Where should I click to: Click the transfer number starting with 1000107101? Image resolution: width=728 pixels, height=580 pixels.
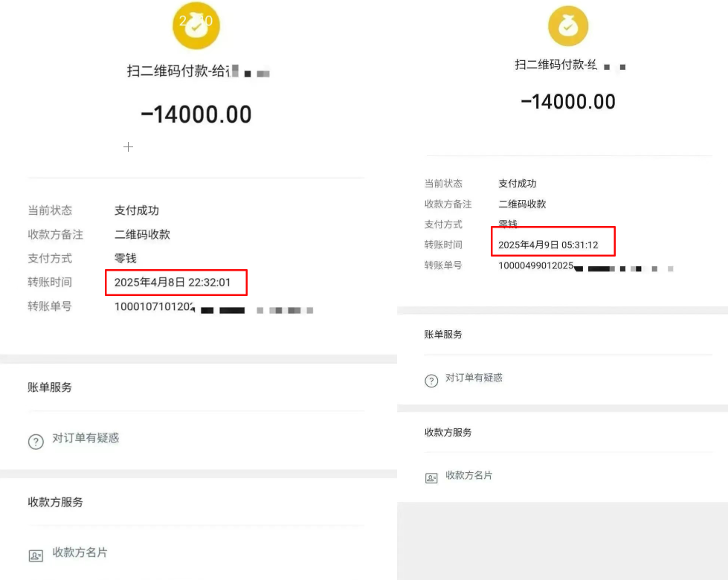[155, 306]
